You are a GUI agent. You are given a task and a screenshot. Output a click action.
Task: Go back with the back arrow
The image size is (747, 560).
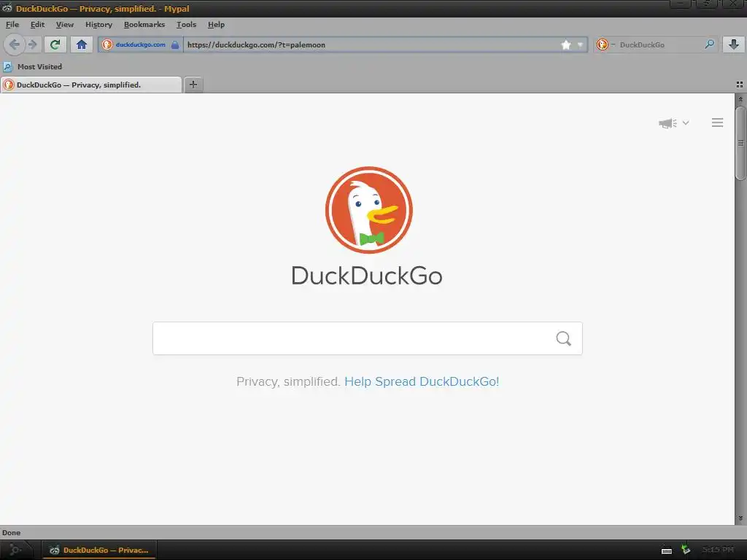(15, 44)
